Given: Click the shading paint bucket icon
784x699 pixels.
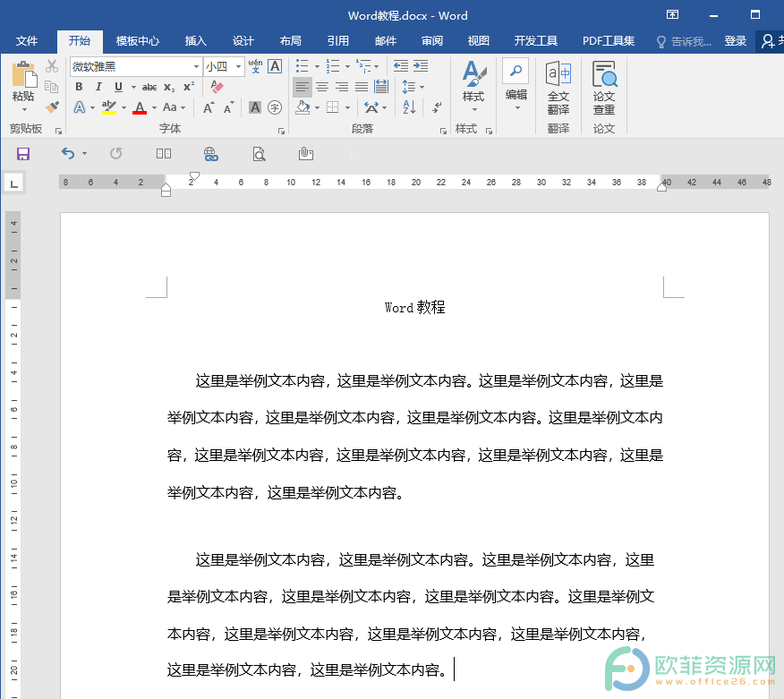Looking at the screenshot, I should tap(303, 107).
